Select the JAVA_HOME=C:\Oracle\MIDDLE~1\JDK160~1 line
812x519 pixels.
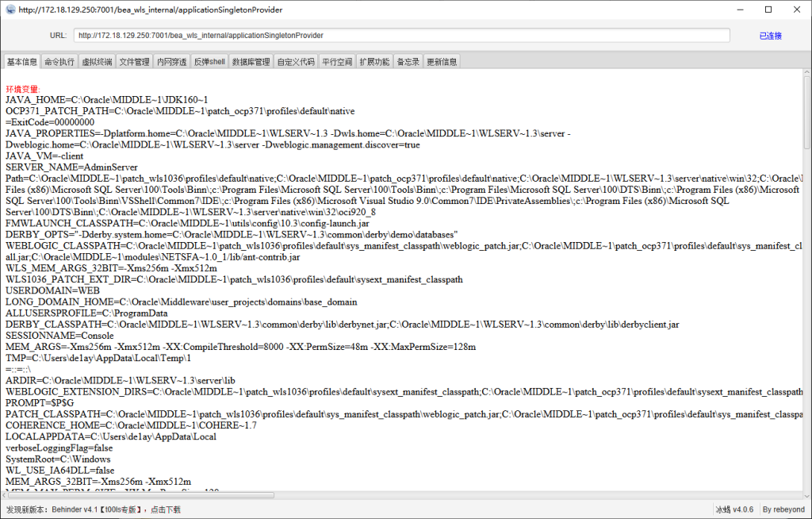107,99
